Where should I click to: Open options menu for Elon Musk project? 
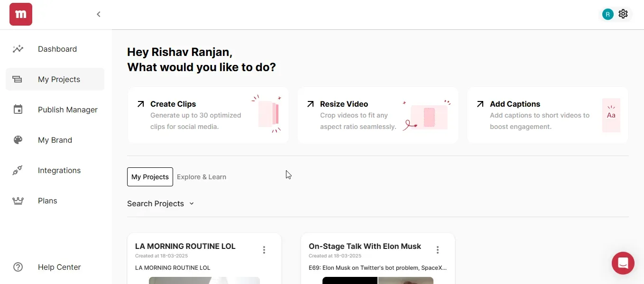click(x=438, y=250)
